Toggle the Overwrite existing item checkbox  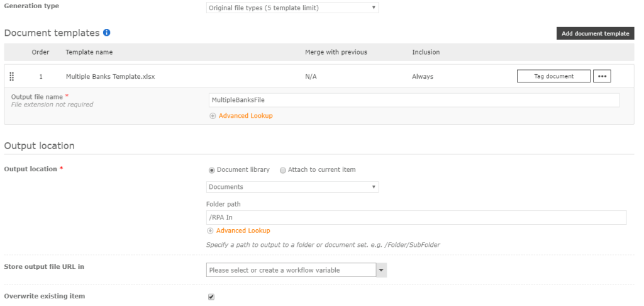pos(211,297)
